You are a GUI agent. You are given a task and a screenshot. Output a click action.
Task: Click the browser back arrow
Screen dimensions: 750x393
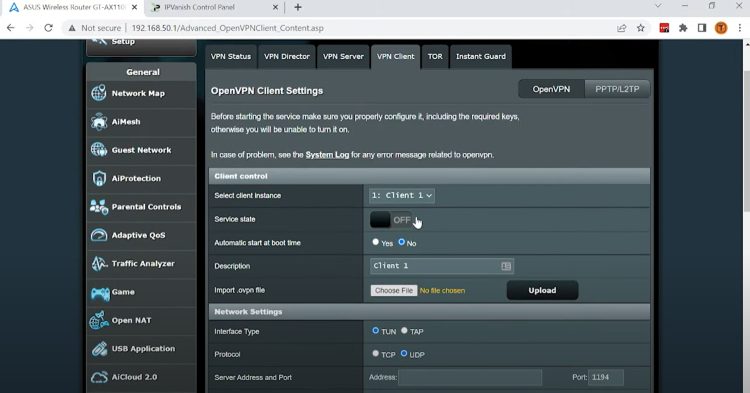11,28
